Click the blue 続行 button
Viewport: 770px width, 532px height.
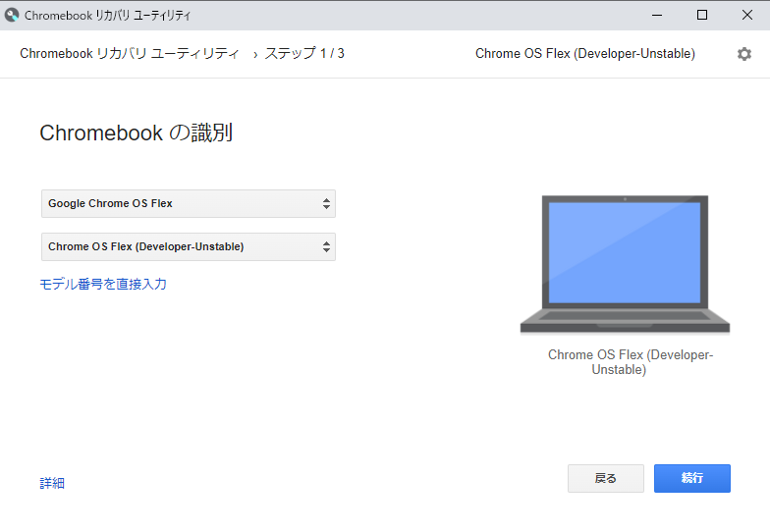pos(691,479)
